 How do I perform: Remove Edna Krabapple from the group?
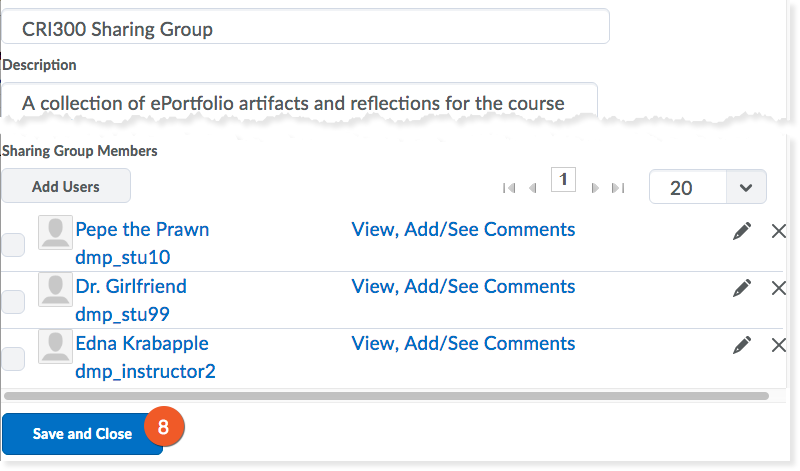click(779, 345)
